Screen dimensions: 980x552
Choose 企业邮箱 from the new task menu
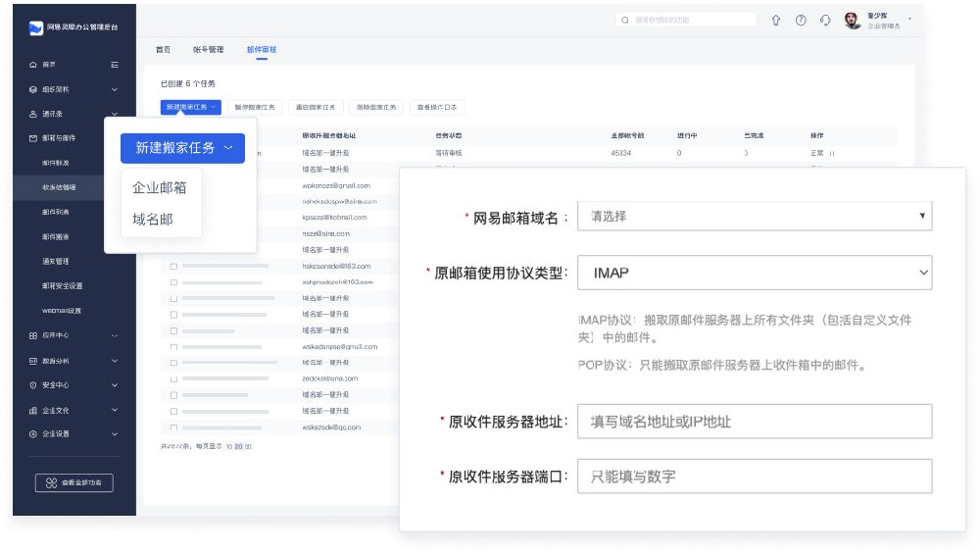click(x=160, y=187)
